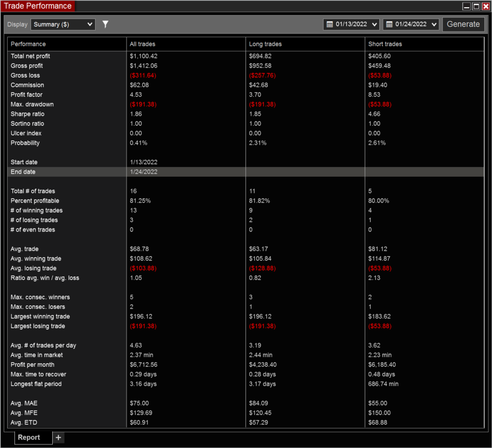Open the Display Summary ($) dropdown

(x=63, y=24)
